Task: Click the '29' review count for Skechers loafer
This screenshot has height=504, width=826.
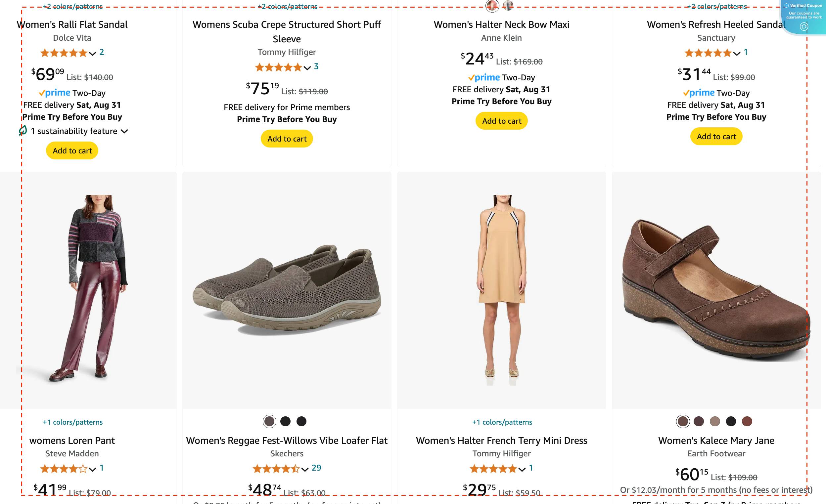Action: pyautogui.click(x=316, y=468)
